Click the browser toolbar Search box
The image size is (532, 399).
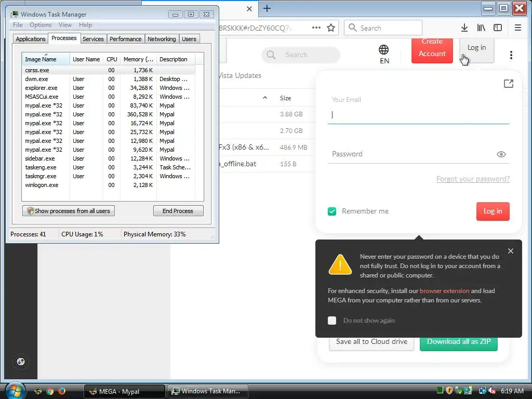383,28
